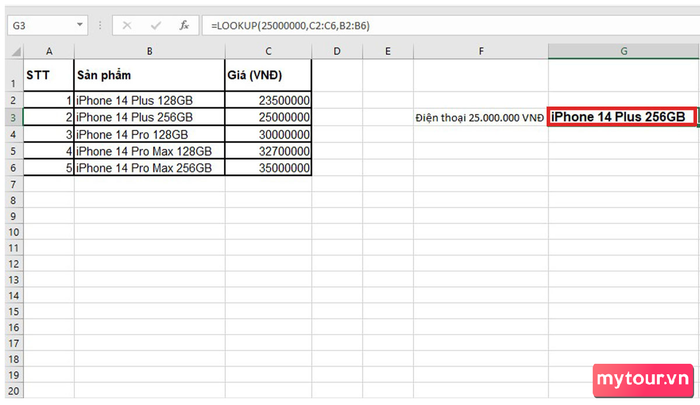
Task: Select cell iPhone 14 Plus 128GB
Action: pos(150,100)
